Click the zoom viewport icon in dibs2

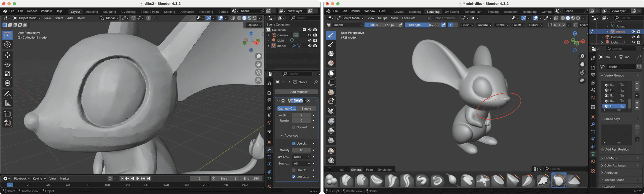point(259,56)
